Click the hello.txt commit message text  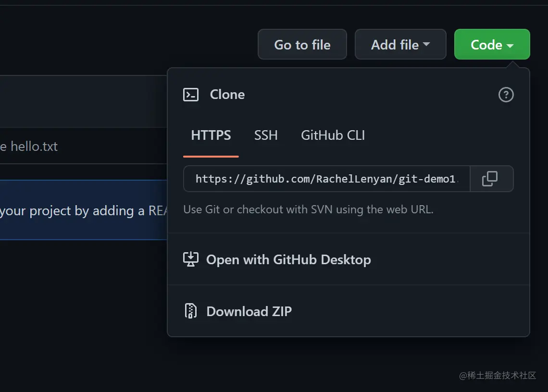point(29,147)
